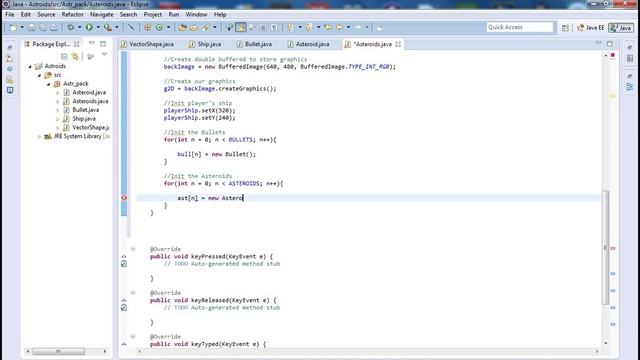
Task: Click the Open Perspective icon
Action: pos(565,28)
